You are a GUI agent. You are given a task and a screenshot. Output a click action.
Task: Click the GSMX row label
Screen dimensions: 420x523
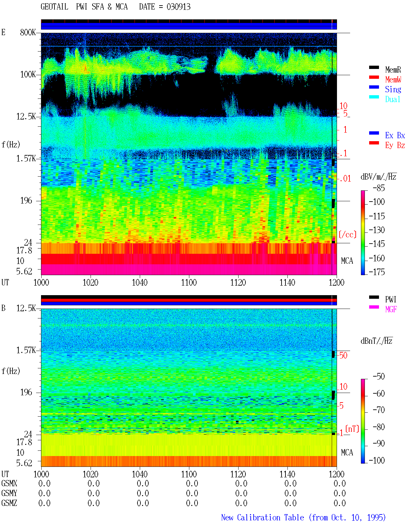coord(9,483)
